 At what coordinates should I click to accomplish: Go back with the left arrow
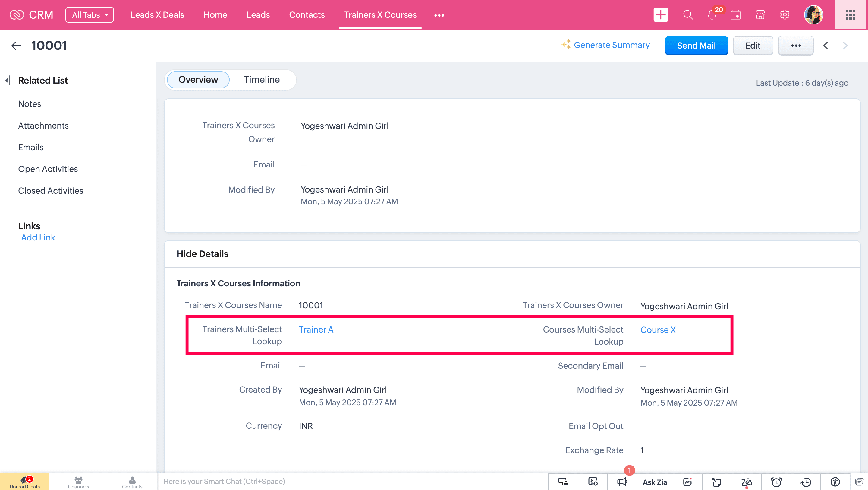tap(16, 46)
